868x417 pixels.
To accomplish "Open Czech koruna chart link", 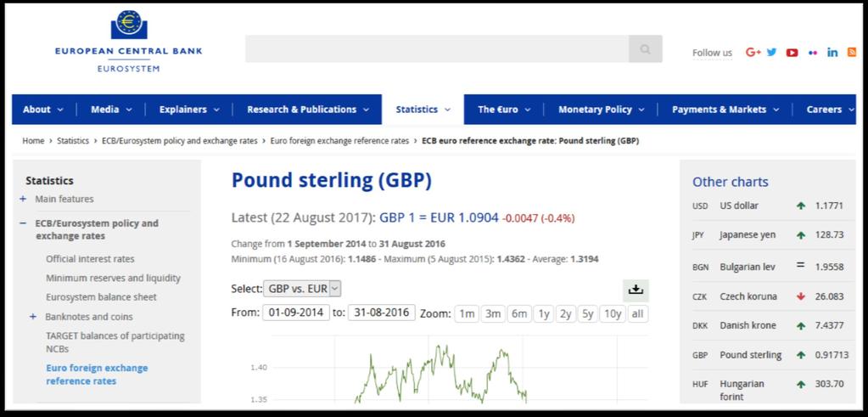I will click(748, 296).
